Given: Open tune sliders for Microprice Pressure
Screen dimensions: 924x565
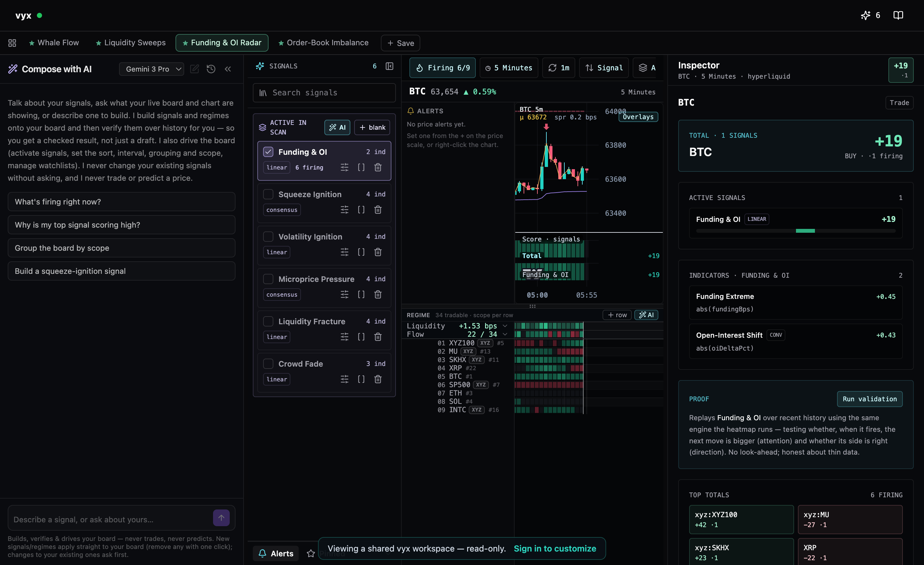Looking at the screenshot, I should pos(345,294).
